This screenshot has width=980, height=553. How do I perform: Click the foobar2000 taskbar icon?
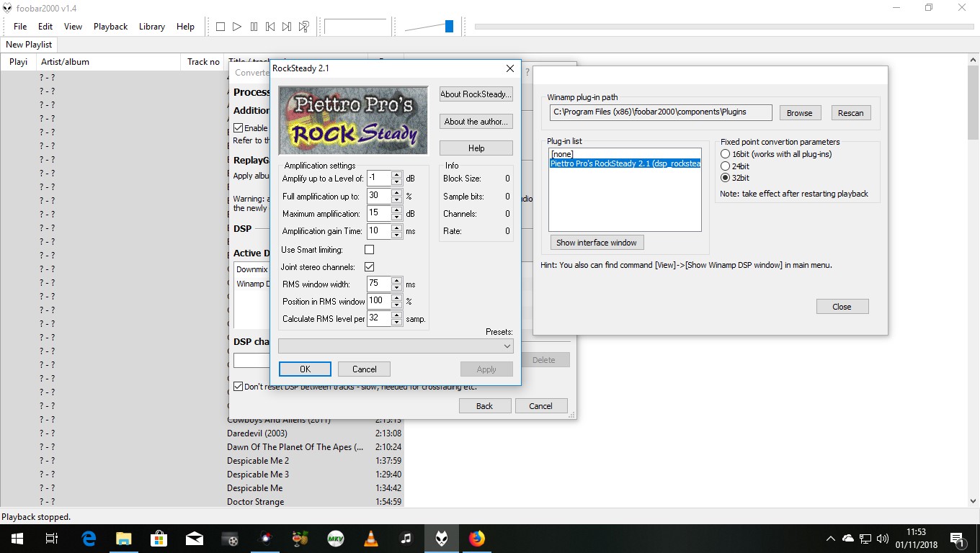point(442,538)
